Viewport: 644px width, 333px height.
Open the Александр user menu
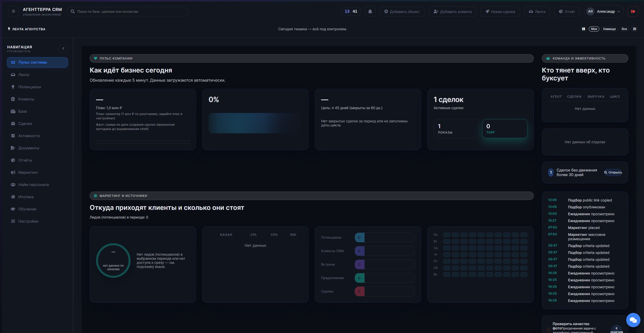click(x=604, y=11)
